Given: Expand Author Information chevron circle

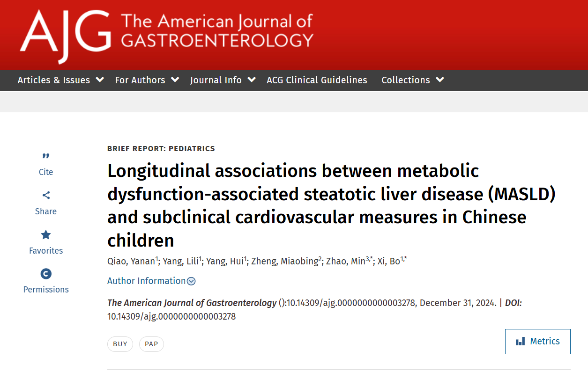Looking at the screenshot, I should point(191,281).
